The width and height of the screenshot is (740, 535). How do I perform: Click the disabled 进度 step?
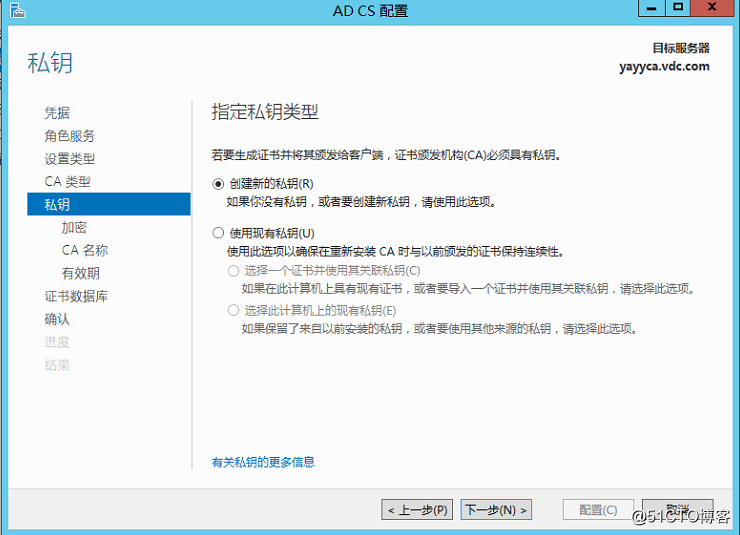click(x=57, y=342)
